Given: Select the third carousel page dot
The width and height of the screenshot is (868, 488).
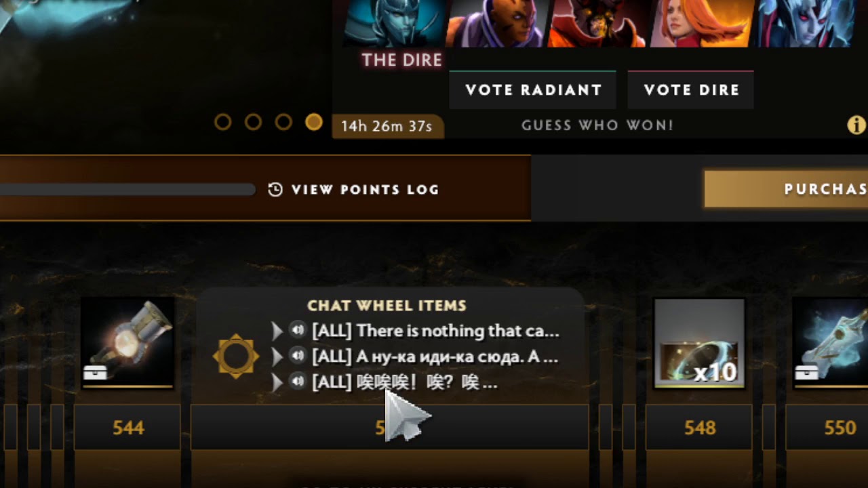Looking at the screenshot, I should 283,122.
